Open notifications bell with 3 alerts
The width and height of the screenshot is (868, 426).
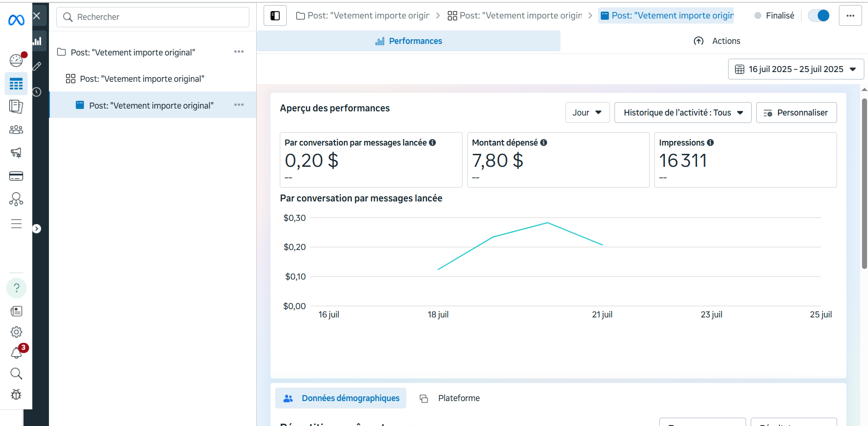pyautogui.click(x=17, y=353)
